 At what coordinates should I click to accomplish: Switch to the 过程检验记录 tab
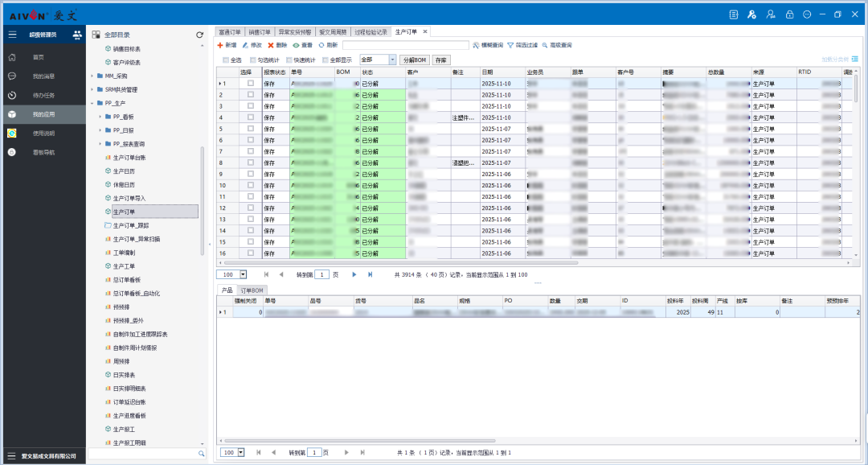pos(371,31)
